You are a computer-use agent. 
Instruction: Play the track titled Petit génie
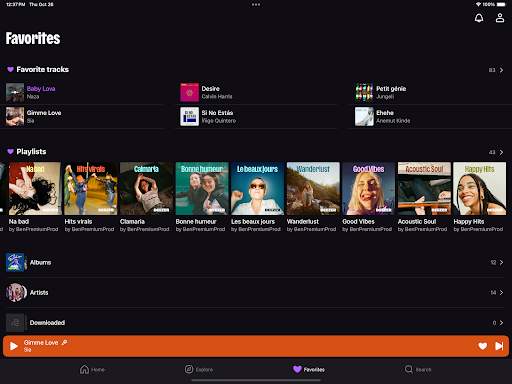pos(391,89)
